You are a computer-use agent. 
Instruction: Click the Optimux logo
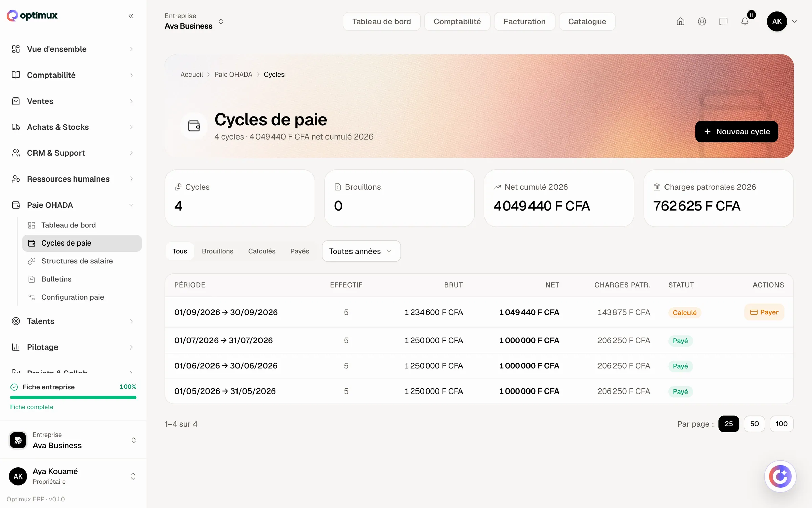(x=32, y=16)
